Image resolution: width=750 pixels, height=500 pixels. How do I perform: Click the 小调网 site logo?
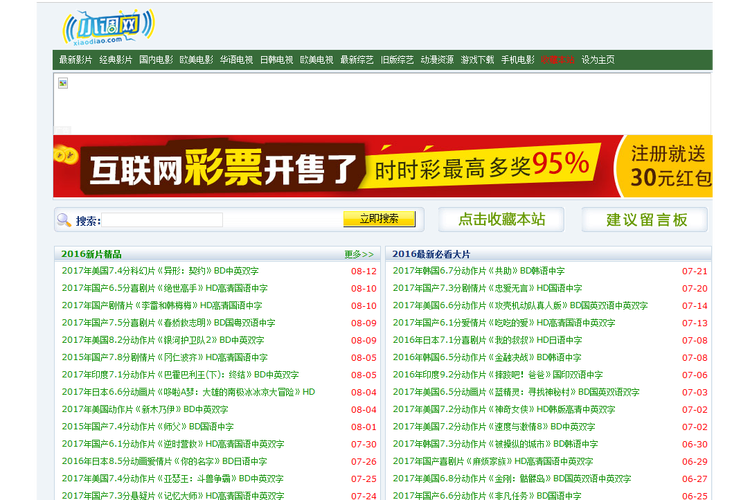tap(98, 27)
